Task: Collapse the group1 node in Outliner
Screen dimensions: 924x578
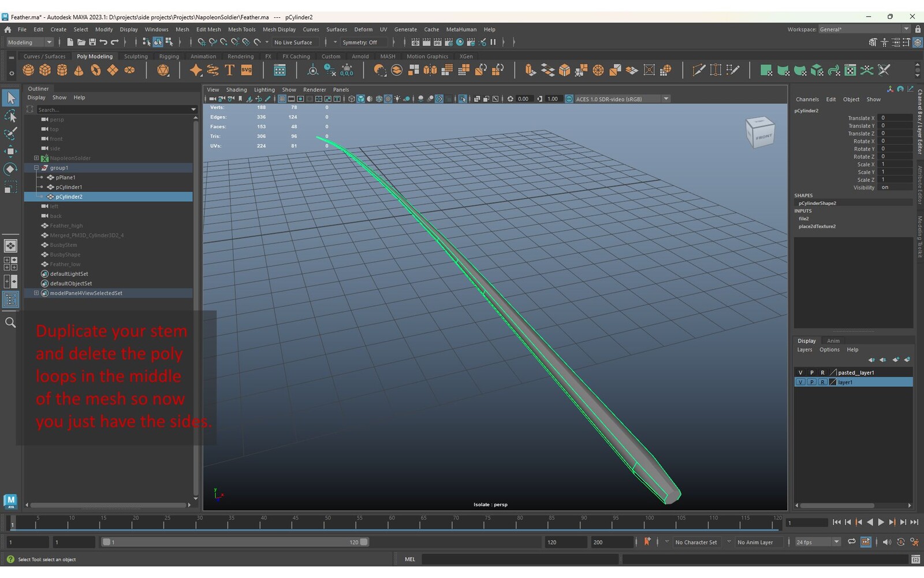Action: click(36, 168)
